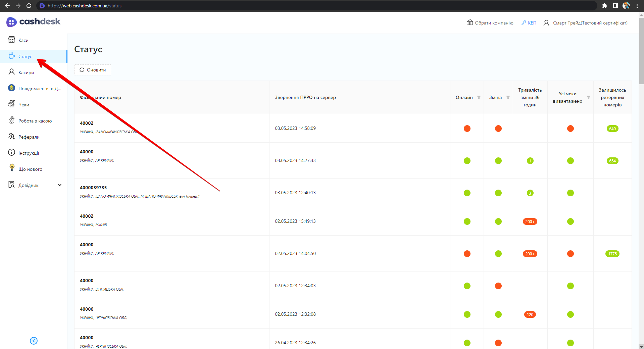Open the Каси section icon
Screen dimensions: 644x349
point(11,40)
